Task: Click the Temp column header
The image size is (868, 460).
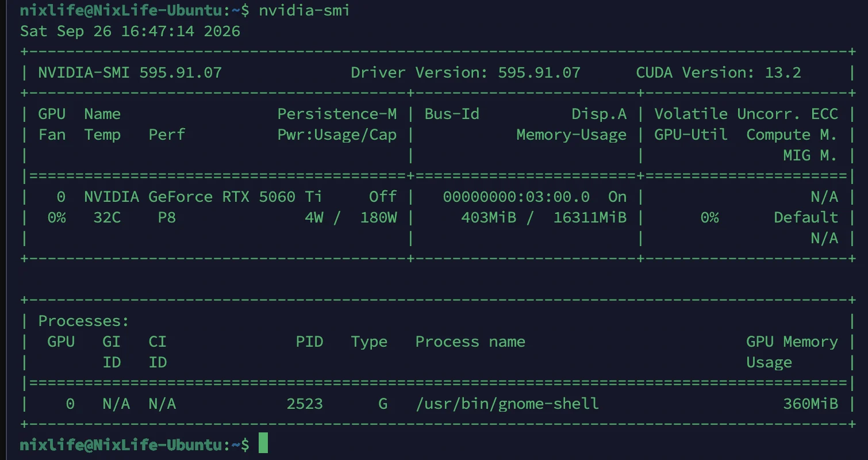Action: pos(102,135)
